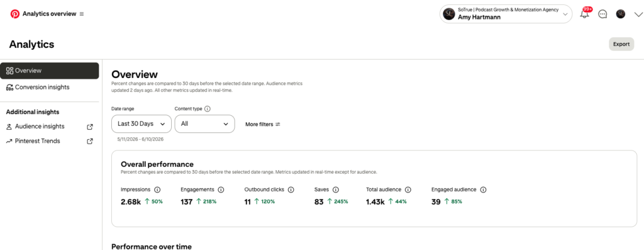Click the Engagements info icon
Viewport: 644px width, 250px height.
[x=221, y=190]
